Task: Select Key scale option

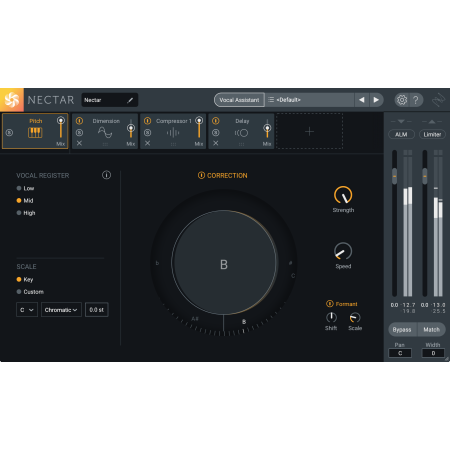Action: click(25, 279)
